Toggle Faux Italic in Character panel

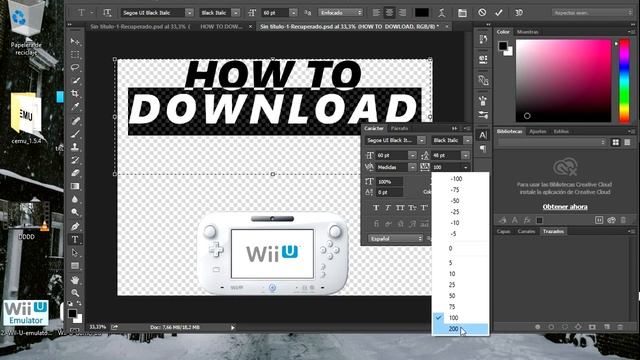388,208
